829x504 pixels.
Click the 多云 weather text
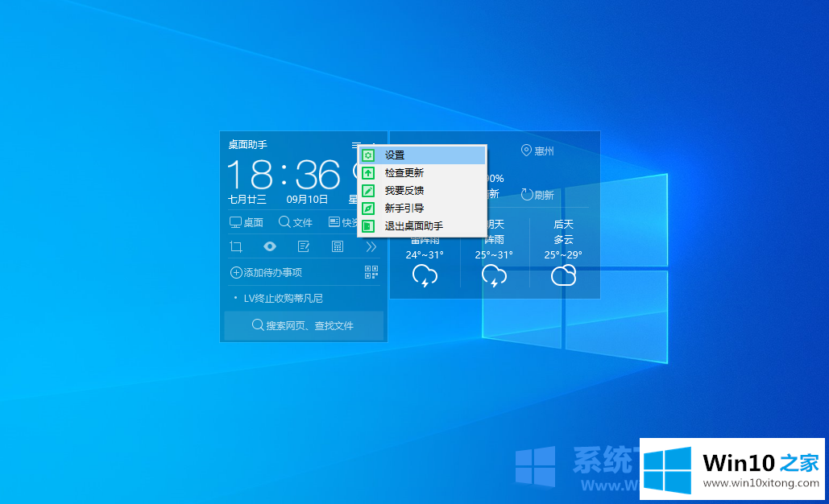point(564,240)
